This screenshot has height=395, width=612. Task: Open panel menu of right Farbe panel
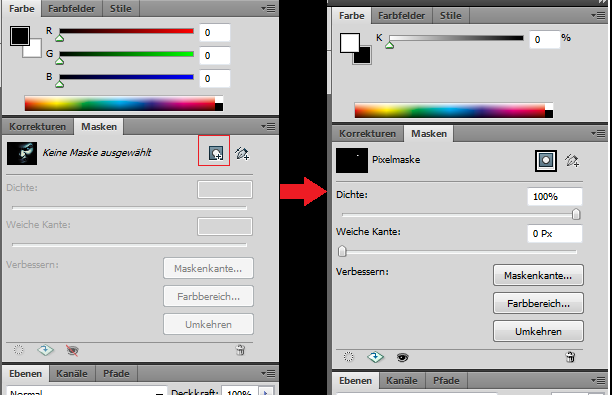tap(598, 16)
